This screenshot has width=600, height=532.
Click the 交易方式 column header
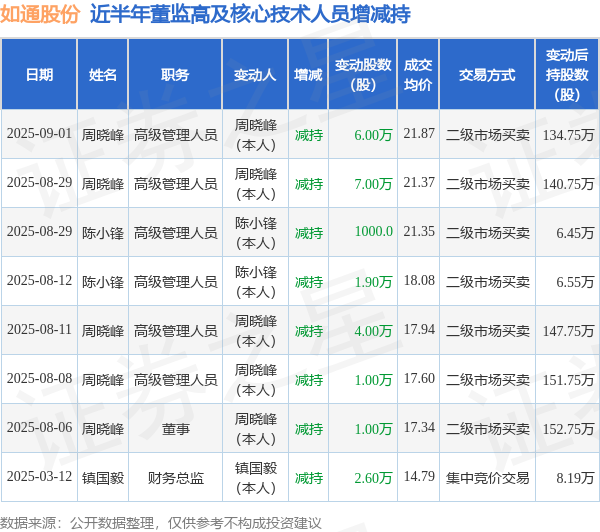pos(487,75)
